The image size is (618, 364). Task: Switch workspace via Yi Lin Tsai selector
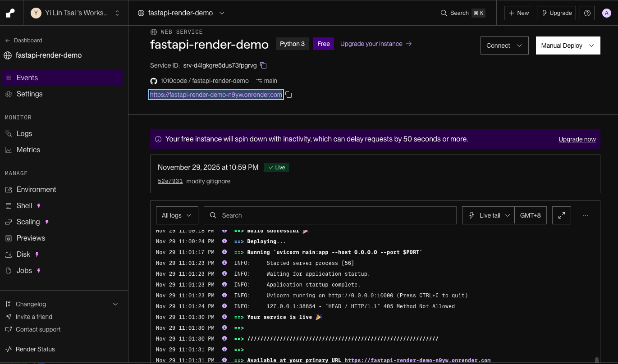[75, 13]
